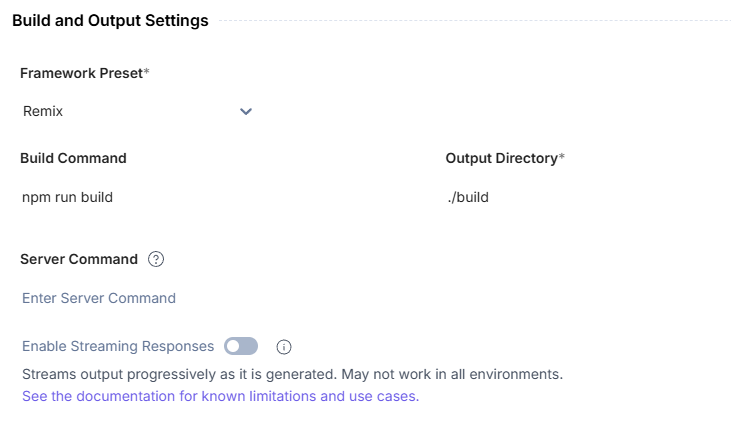The image size is (731, 427).
Task: Open the Server Command help question-mark icon
Action: point(156,259)
